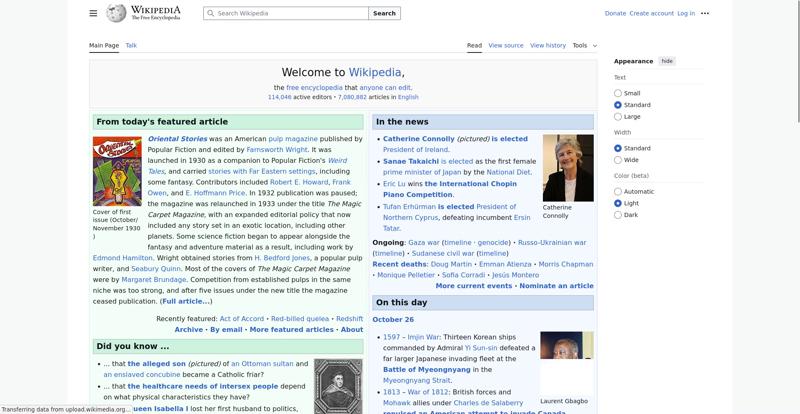Hide the Appearance panel
The width and height of the screenshot is (800, 414).
click(667, 61)
